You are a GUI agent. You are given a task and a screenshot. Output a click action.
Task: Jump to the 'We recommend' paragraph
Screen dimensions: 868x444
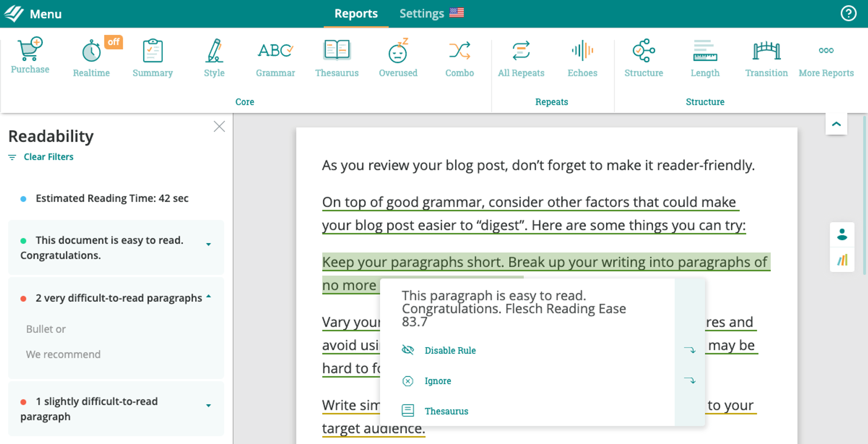pyautogui.click(x=63, y=355)
